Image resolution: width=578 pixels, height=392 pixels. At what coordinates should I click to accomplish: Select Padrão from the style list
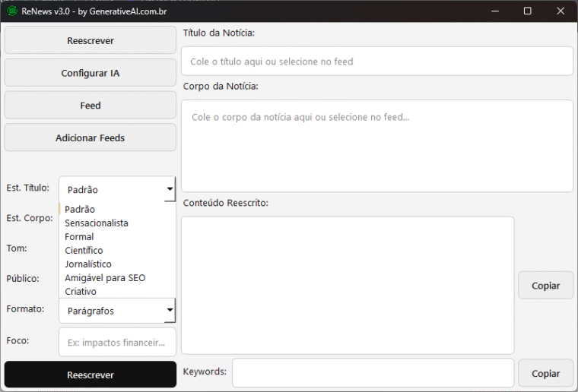(80, 210)
